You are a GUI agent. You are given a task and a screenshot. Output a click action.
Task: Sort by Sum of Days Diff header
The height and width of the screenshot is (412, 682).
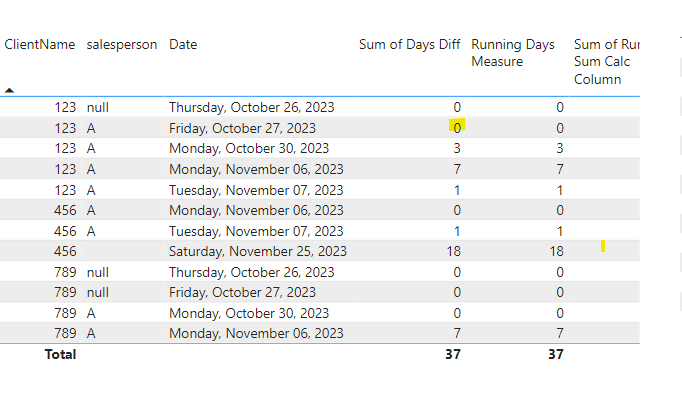point(409,44)
